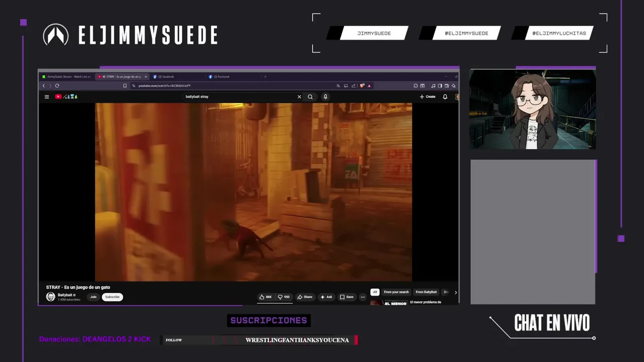Viewport: 644px width, 362px height.
Task: Click the address bar showing youtube.com/watch
Action: (231, 85)
